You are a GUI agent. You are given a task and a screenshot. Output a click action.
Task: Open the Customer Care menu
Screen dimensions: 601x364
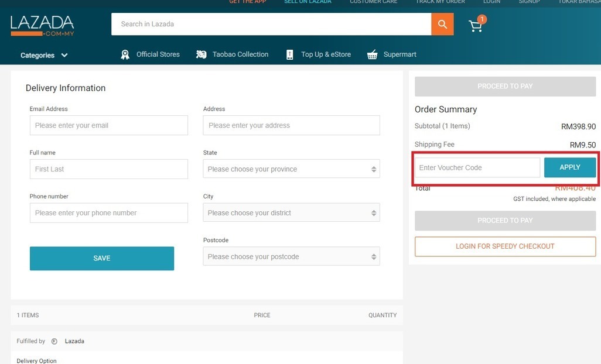[373, 2]
